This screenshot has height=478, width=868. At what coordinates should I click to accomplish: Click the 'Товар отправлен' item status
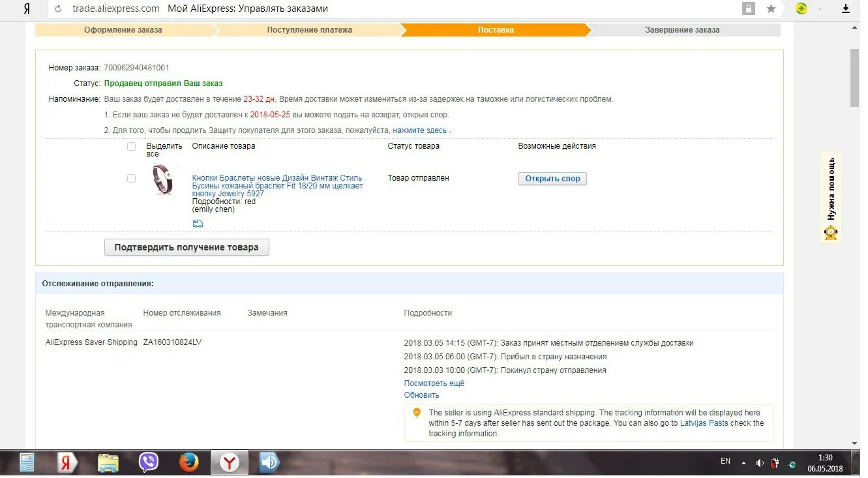(418, 178)
